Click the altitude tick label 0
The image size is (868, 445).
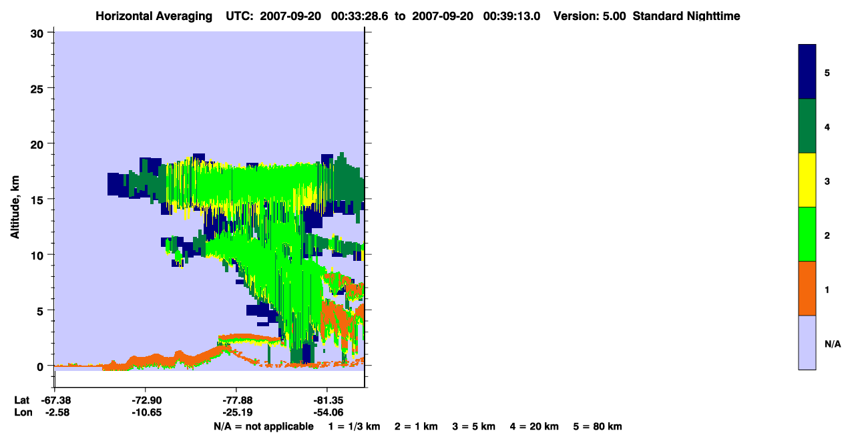[41, 366]
